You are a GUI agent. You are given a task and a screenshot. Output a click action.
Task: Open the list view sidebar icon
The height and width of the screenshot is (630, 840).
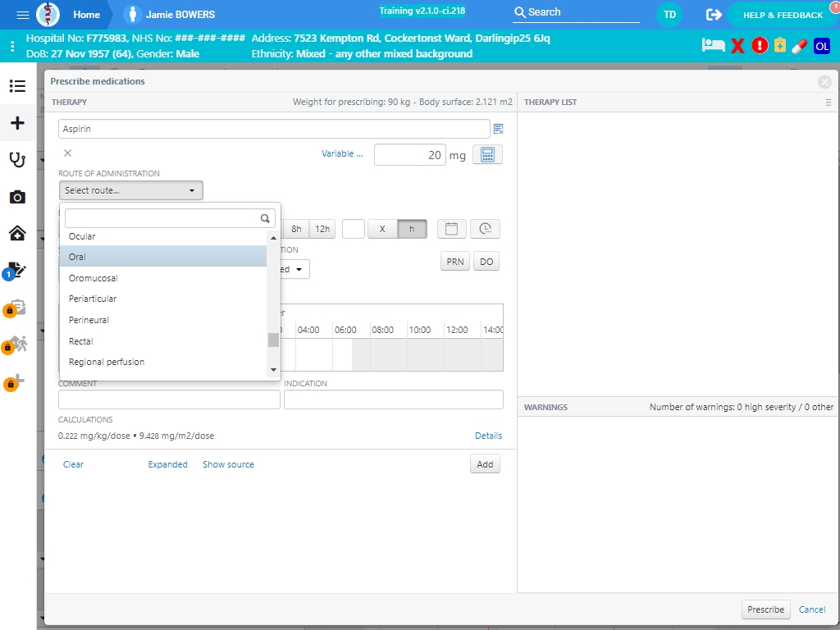click(17, 85)
